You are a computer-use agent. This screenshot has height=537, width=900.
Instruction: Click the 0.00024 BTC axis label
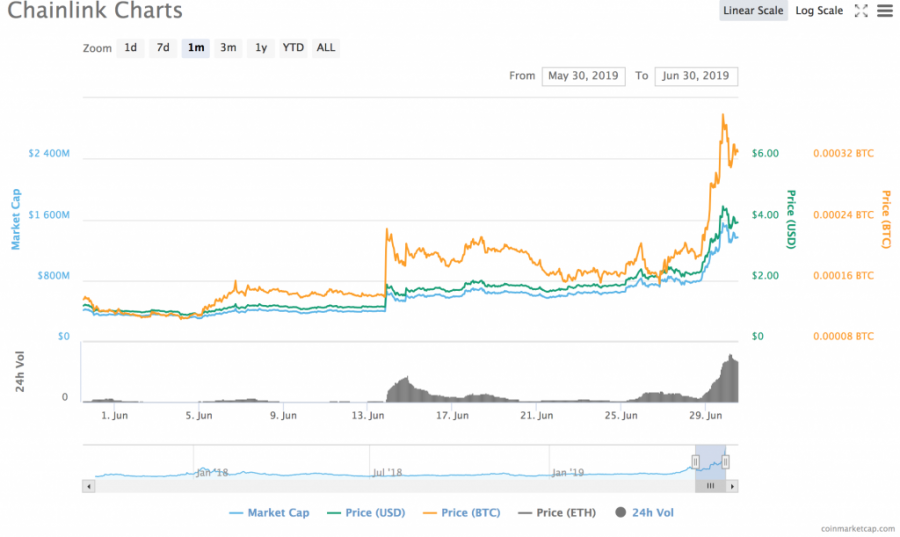[x=843, y=215]
